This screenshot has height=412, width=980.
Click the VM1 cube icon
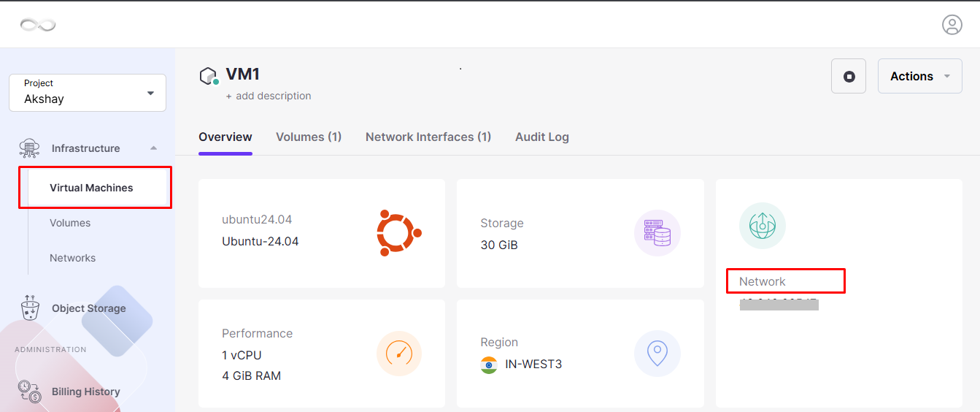click(209, 76)
